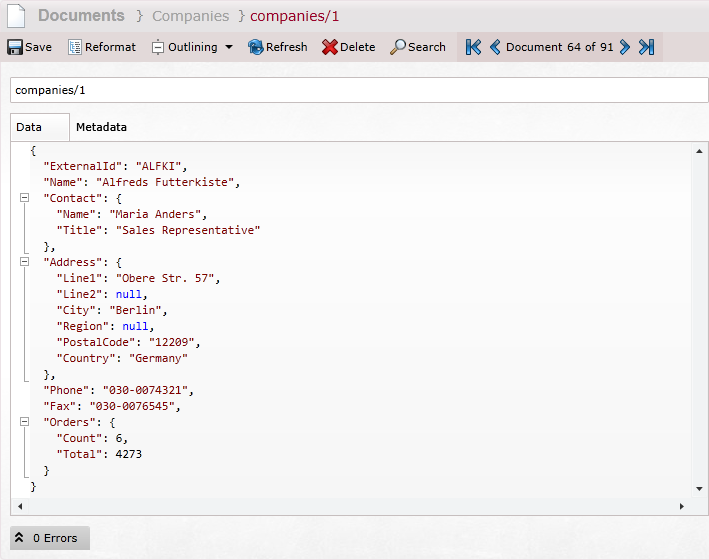Expand the 0 Errors panel chevron
The height and width of the screenshot is (560, 709).
19,537
